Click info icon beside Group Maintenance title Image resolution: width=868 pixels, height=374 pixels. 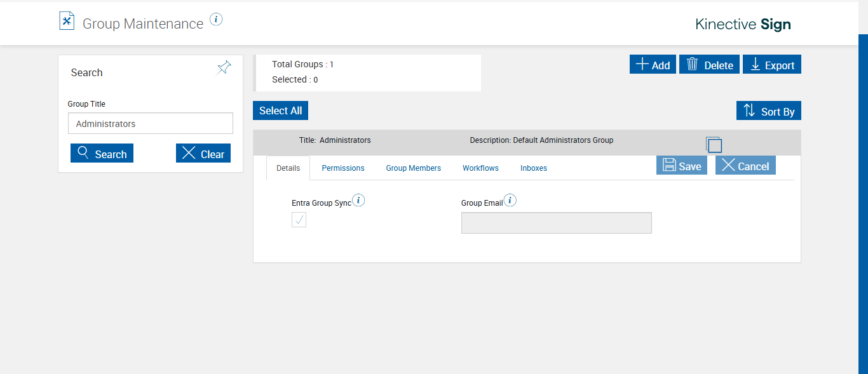point(216,20)
